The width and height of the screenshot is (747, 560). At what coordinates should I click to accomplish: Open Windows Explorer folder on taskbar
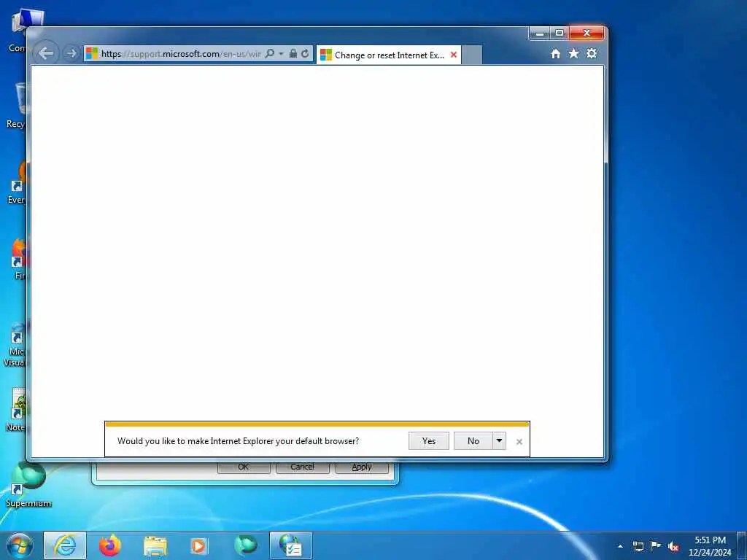tap(155, 545)
